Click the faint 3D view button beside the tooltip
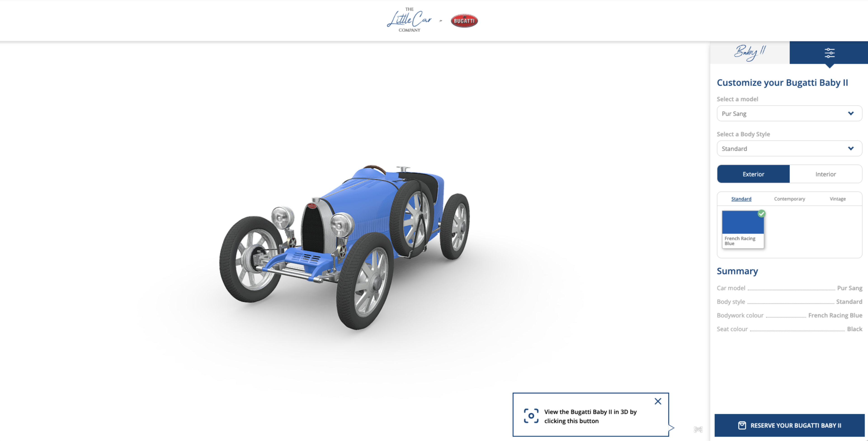The height and width of the screenshot is (441, 868). [698, 429]
